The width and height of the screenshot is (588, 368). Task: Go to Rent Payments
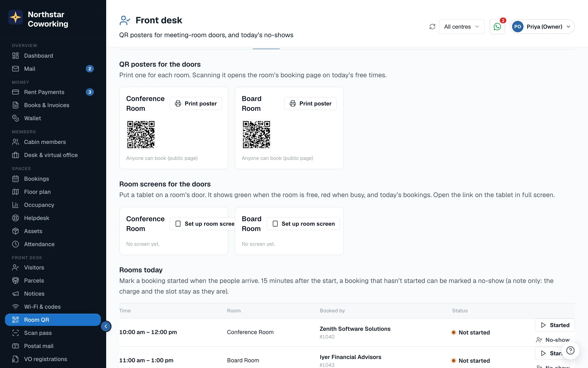click(x=53, y=92)
